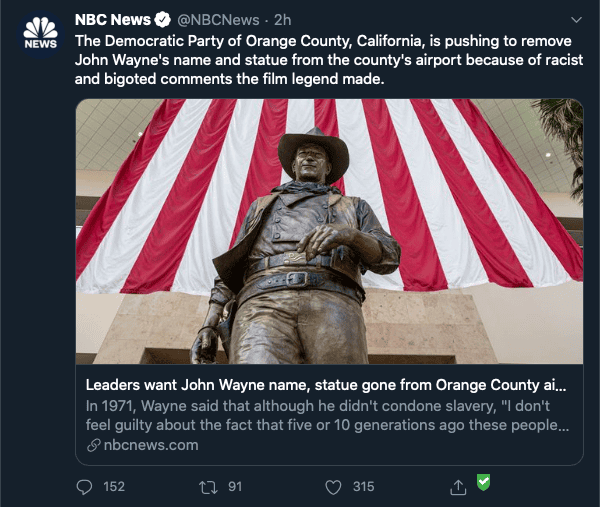600x507 pixels.
Task: Click the green shield checkmark icon
Action: tap(483, 482)
